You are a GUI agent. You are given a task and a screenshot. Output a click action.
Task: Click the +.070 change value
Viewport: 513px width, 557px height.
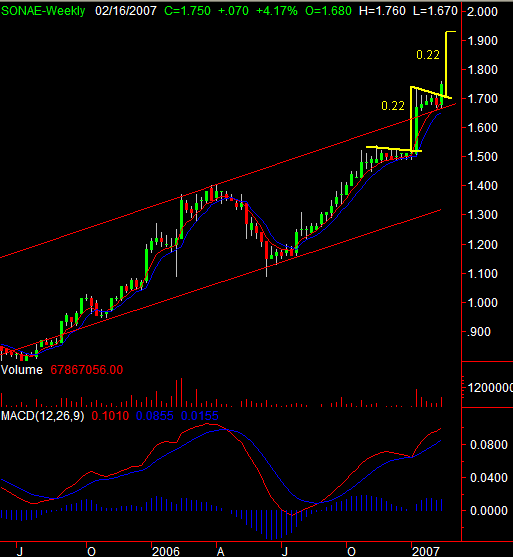pos(233,11)
